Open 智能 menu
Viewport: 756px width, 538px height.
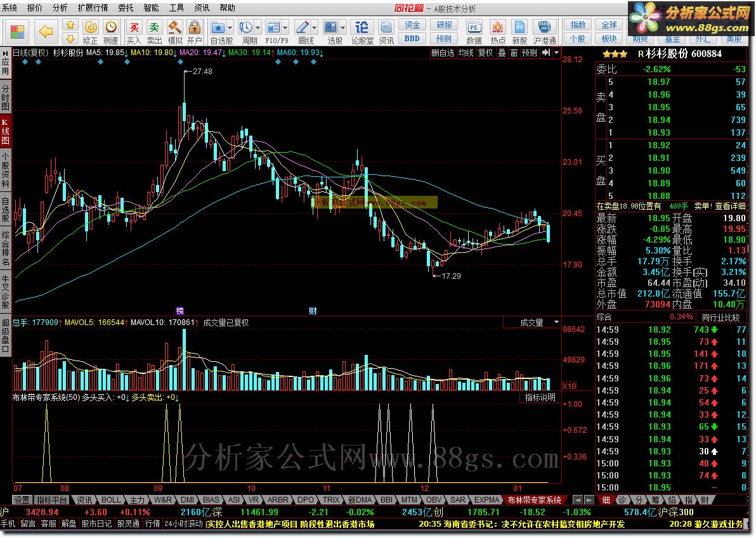152,8
